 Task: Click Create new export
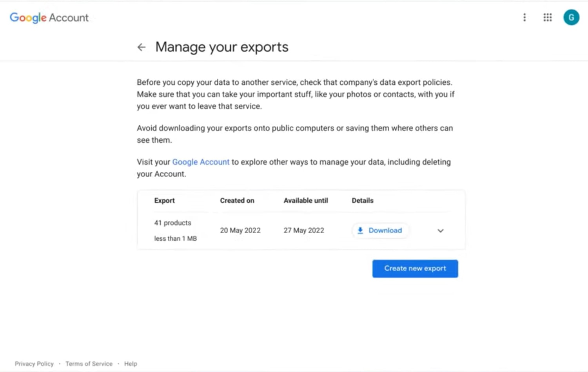[x=415, y=269]
